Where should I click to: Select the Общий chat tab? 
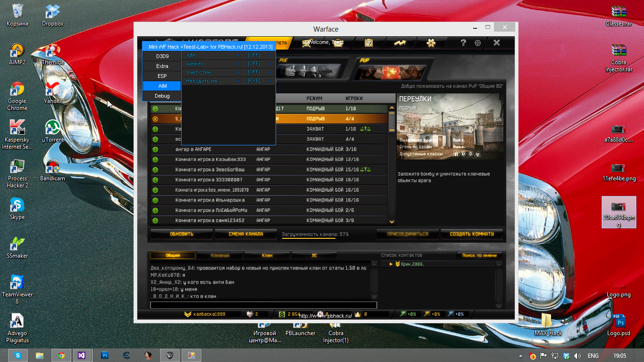tap(173, 255)
